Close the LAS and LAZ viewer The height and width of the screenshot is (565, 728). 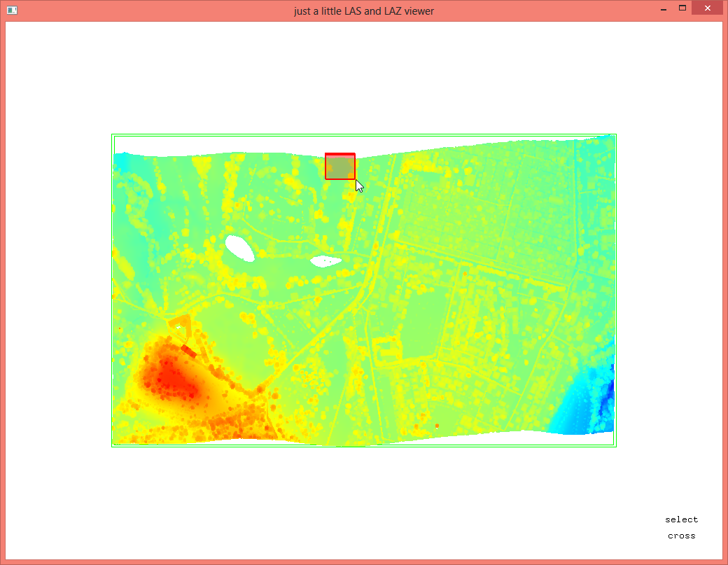708,9
